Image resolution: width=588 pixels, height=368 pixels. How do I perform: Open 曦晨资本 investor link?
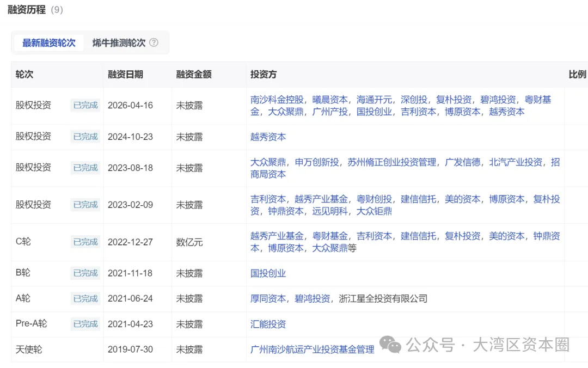coord(329,100)
